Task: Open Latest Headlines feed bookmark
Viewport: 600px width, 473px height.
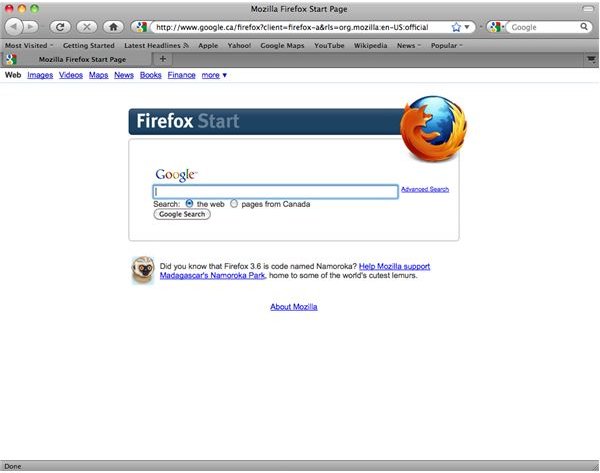Action: [157, 45]
